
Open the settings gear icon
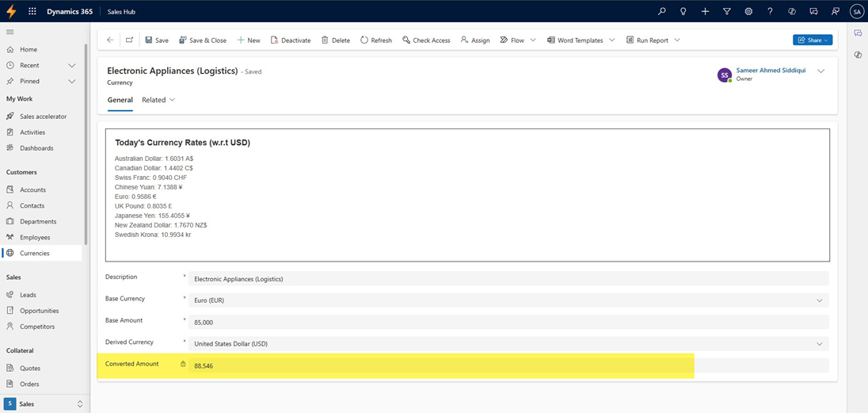pyautogui.click(x=748, y=11)
